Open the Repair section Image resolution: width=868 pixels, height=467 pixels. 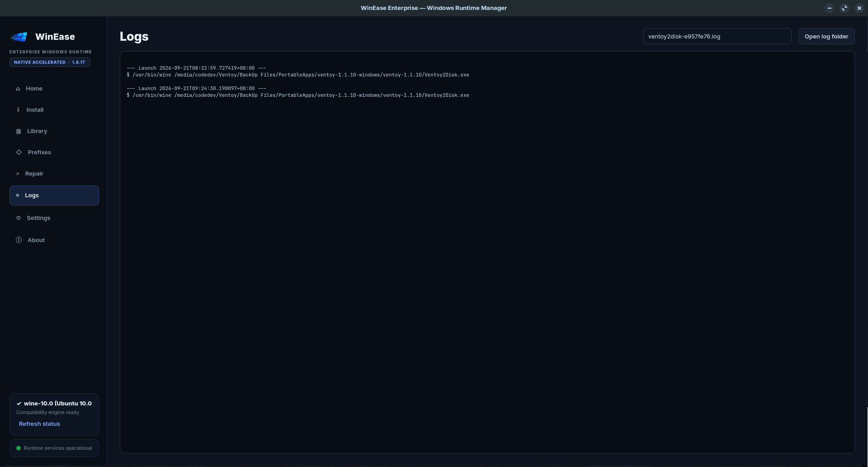[x=54, y=174]
